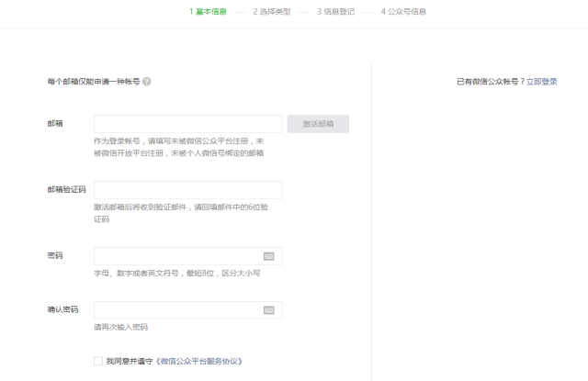
Task: Focus the 邮箱 input field
Action: 187,124
